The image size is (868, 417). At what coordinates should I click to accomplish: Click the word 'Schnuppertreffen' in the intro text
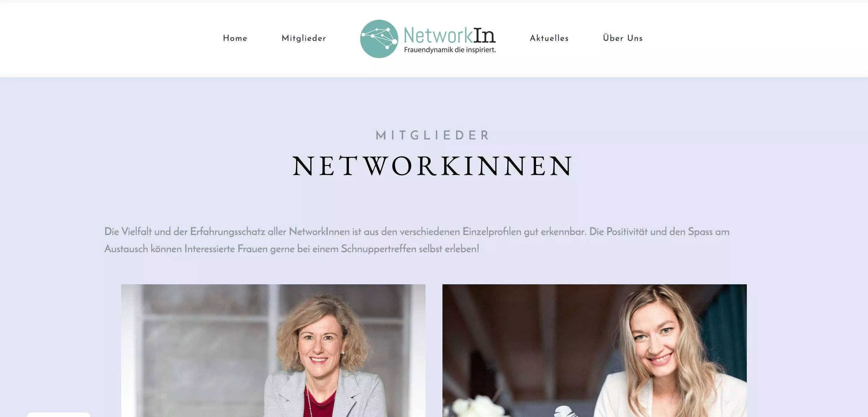[x=378, y=249]
